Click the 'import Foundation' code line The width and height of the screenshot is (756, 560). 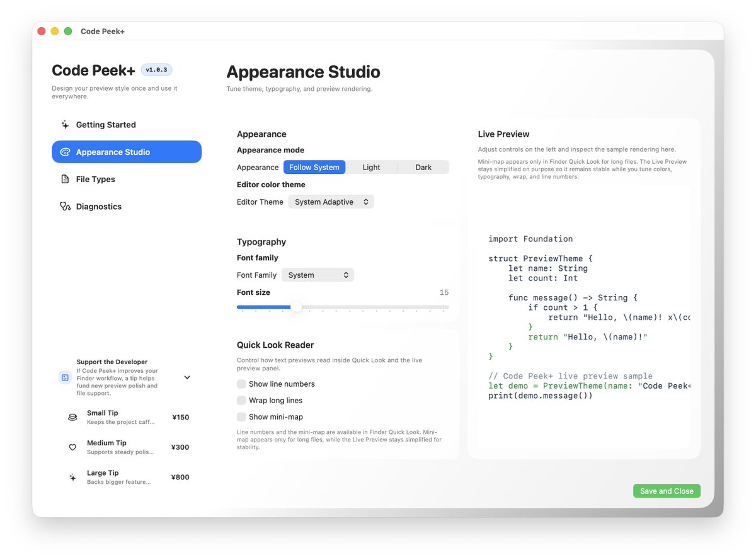530,239
